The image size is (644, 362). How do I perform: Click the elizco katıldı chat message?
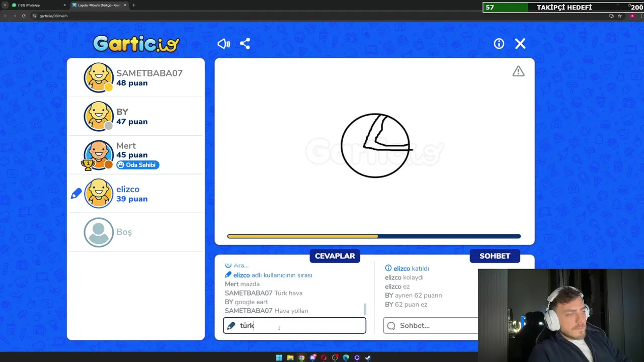pos(407,268)
